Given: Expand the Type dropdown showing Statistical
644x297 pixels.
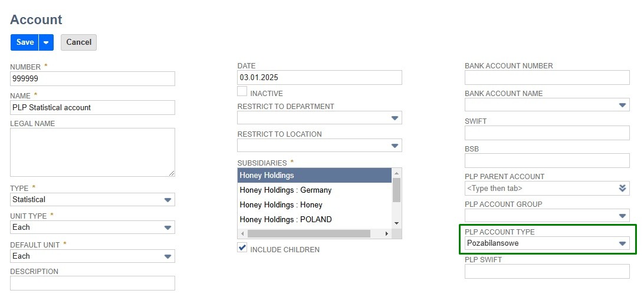Looking at the screenshot, I should 168,200.
